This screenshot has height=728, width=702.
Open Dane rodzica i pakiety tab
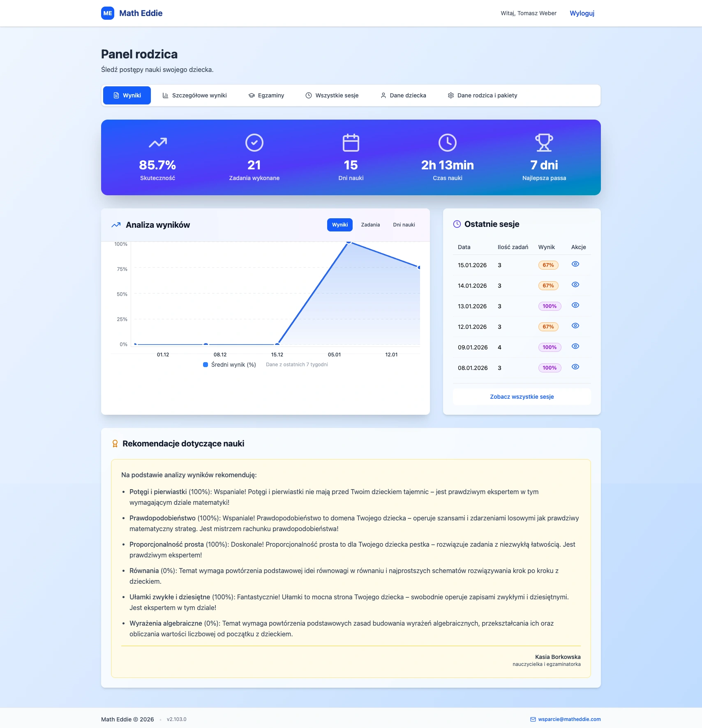click(483, 95)
